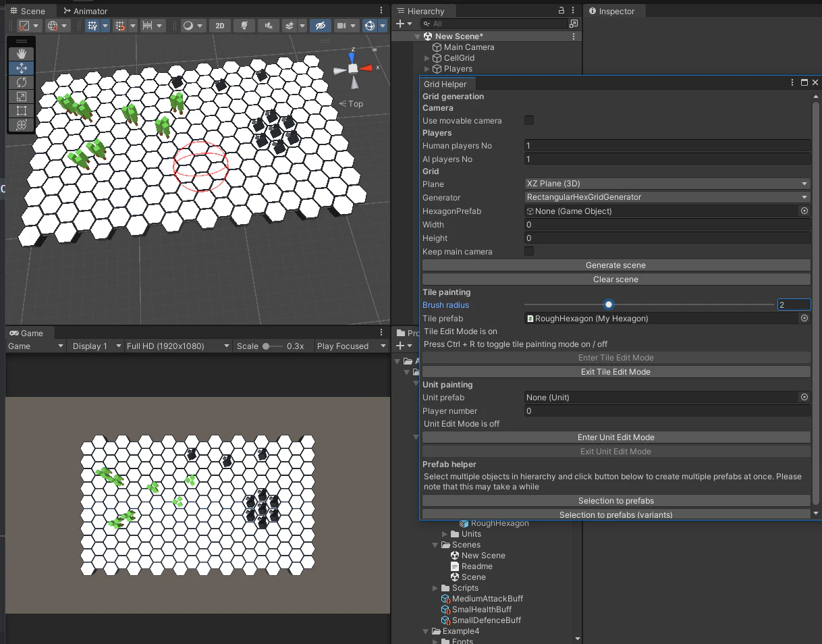Select the Move tool in Scene

[x=22, y=68]
